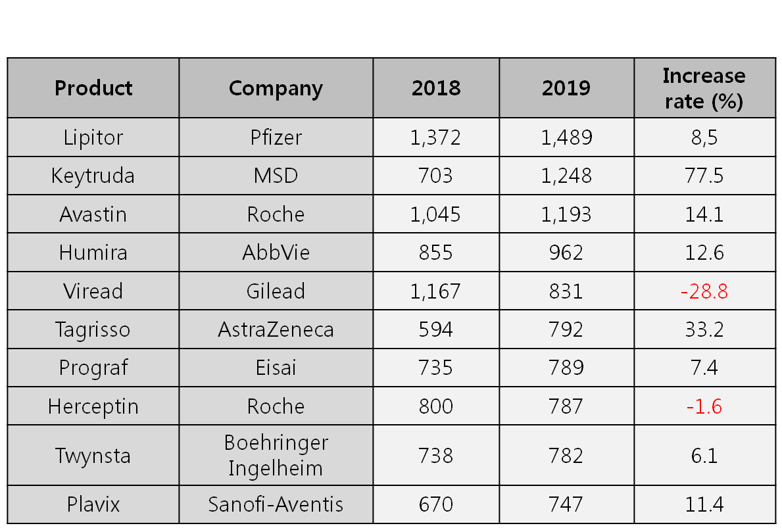The image size is (782, 532).
Task: Select the Pfizer company cell
Action: coord(276,137)
